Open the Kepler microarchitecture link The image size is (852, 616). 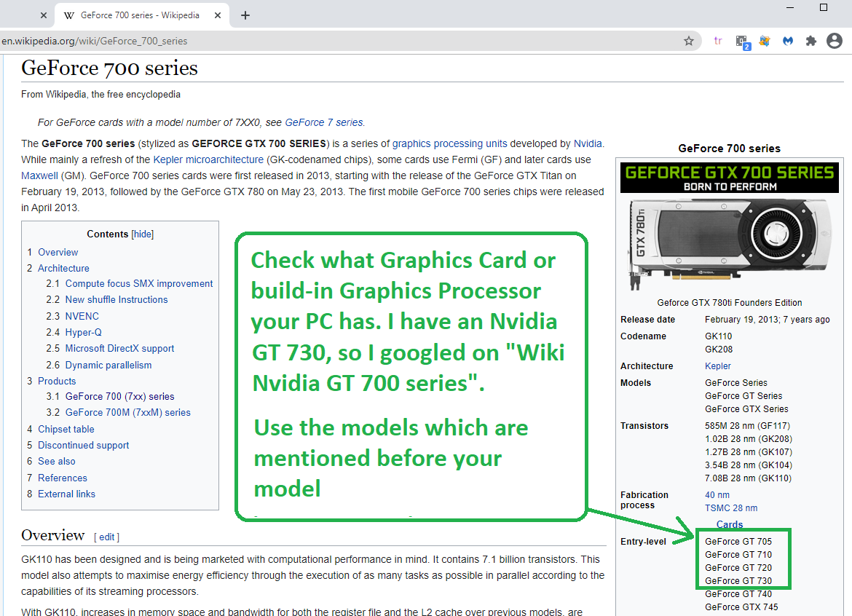[x=208, y=159]
